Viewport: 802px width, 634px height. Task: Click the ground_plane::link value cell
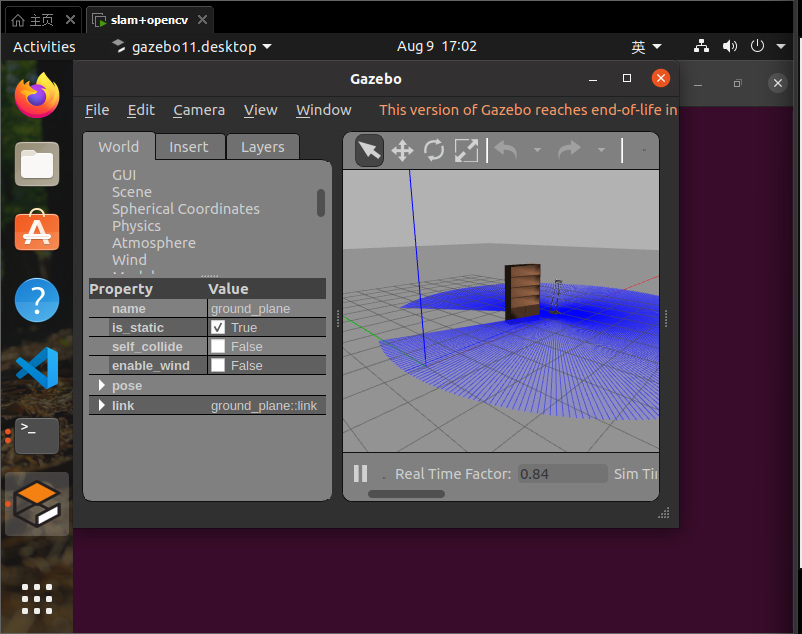tap(266, 405)
